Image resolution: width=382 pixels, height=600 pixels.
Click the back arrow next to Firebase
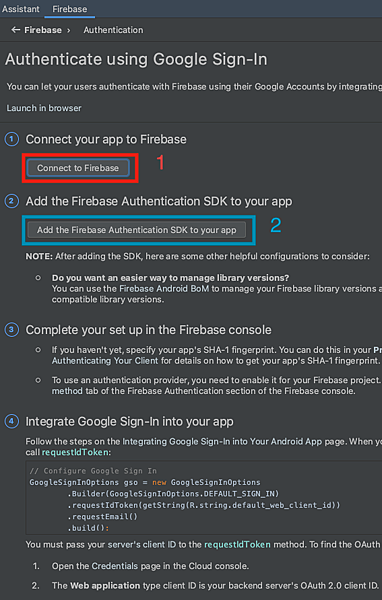pos(15,30)
